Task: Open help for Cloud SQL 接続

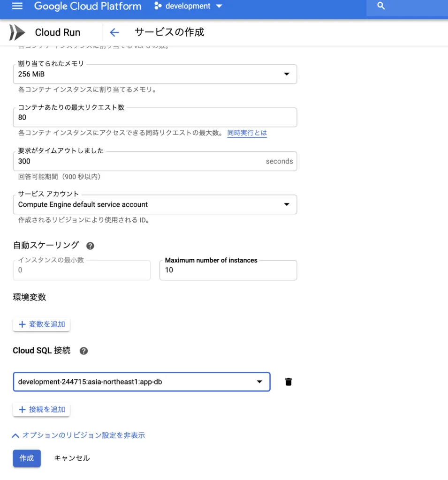Action: coord(84,351)
